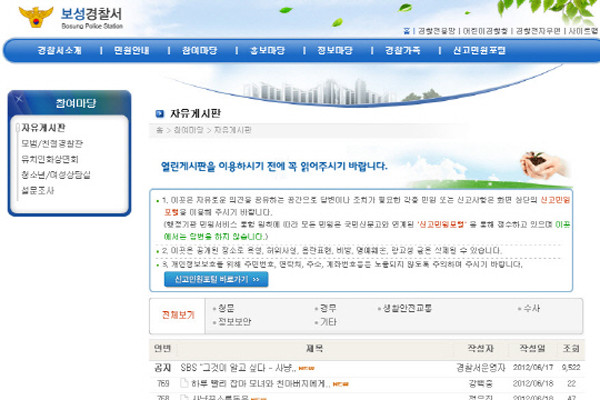Click the 2012/06/17 date in the notice row
Viewport: 600px width, 400px height.
[x=533, y=367]
